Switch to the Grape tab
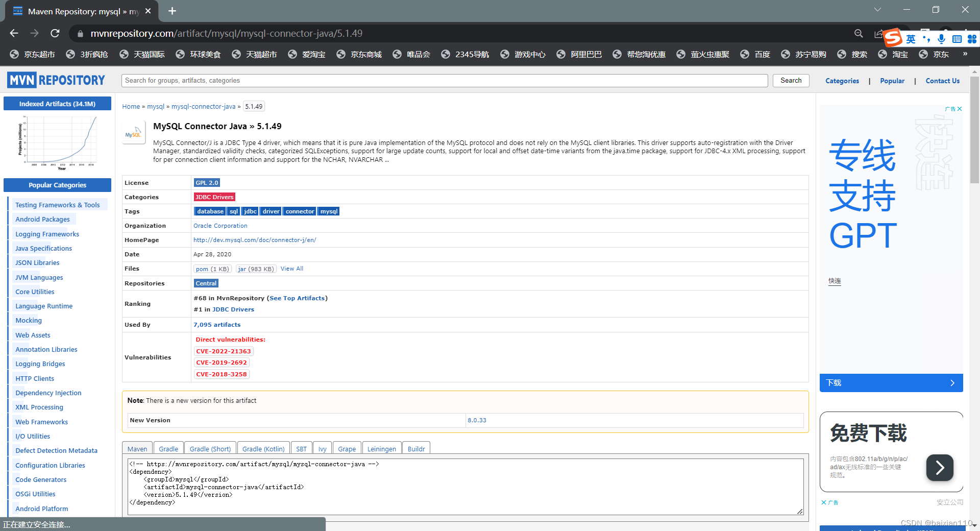The image size is (980, 531). (347, 448)
